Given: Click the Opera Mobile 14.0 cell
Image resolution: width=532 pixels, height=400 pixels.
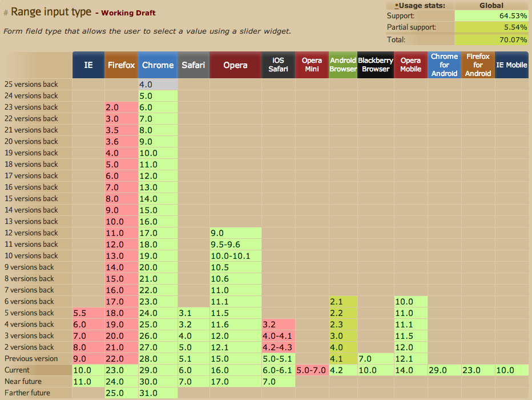Looking at the screenshot, I should tap(410, 370).
